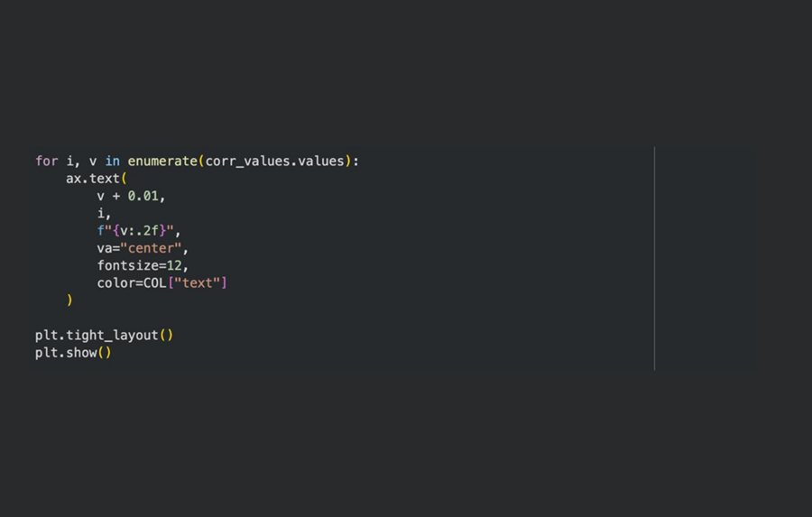Click the 'for i, v in enumerate' line
Screen dimensions: 812x517
[x=197, y=162]
